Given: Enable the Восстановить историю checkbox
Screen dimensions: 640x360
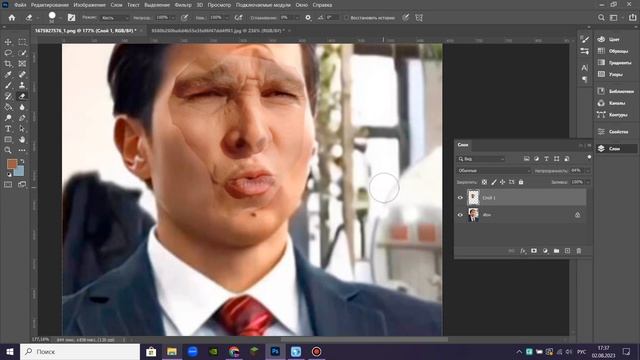Looking at the screenshot, I should (347, 18).
